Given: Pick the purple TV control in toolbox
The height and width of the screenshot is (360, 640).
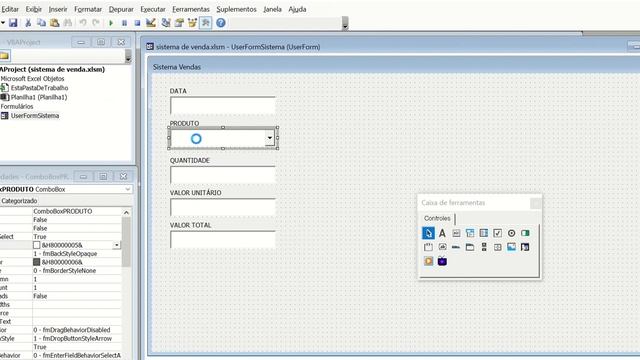Looking at the screenshot, I should pyautogui.click(x=442, y=261).
